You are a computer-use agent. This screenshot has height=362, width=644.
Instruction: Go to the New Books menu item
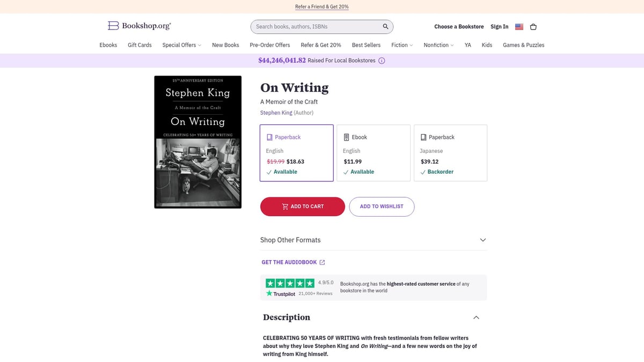pyautogui.click(x=225, y=45)
